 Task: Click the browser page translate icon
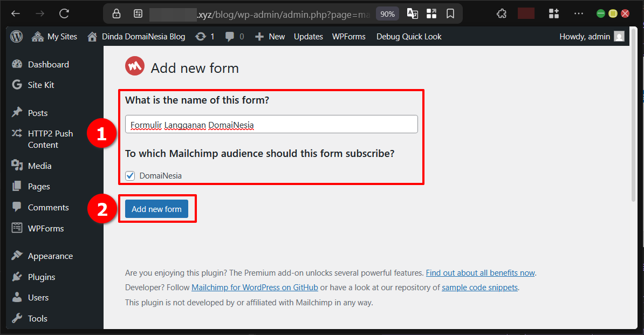[412, 13]
